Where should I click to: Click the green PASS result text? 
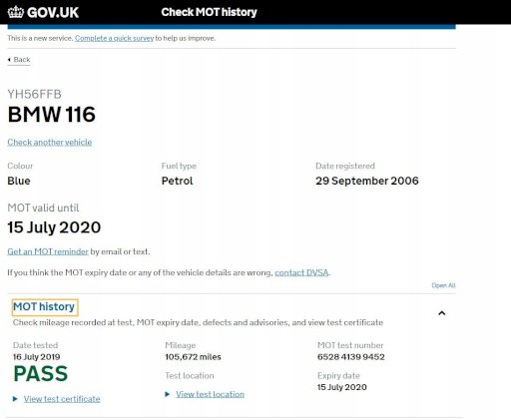[41, 373]
